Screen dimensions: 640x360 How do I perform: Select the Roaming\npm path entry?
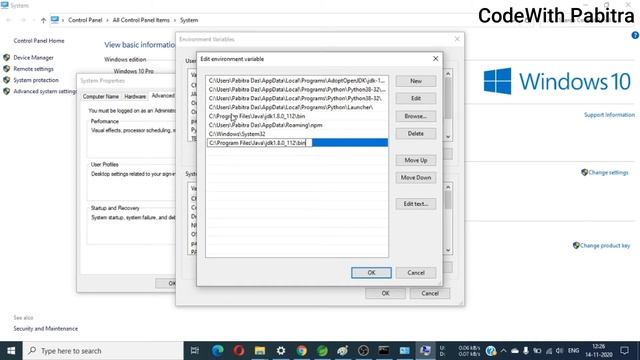pyautogui.click(x=297, y=125)
